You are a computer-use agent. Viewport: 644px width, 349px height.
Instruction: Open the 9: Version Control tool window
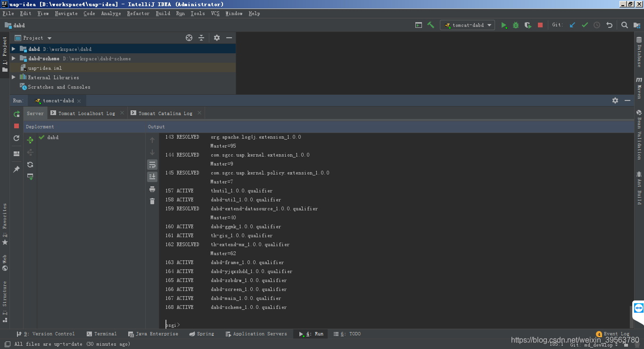pos(46,334)
